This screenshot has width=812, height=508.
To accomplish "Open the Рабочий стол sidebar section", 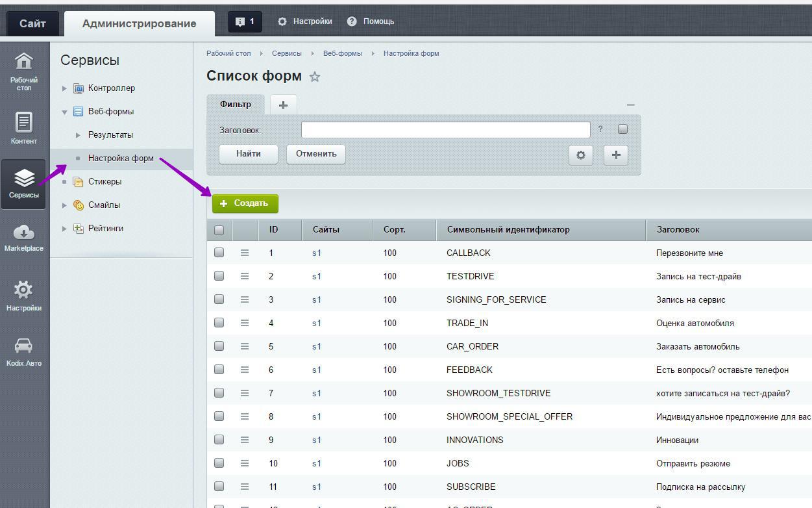I will pyautogui.click(x=24, y=71).
